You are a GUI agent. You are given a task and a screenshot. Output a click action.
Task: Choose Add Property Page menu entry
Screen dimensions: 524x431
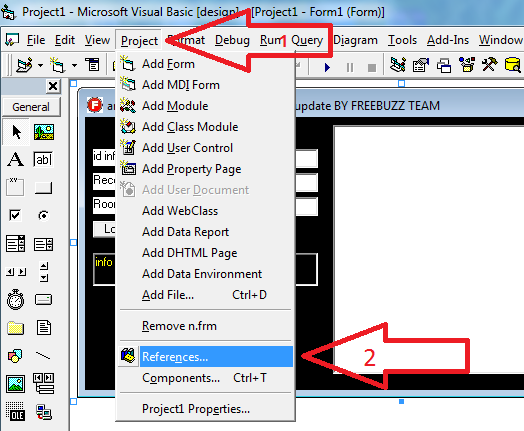[205, 169]
